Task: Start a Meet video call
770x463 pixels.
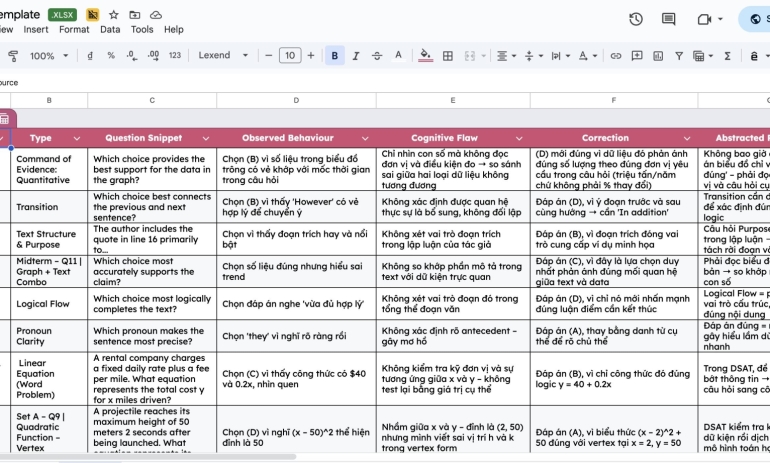Action: 704,19
